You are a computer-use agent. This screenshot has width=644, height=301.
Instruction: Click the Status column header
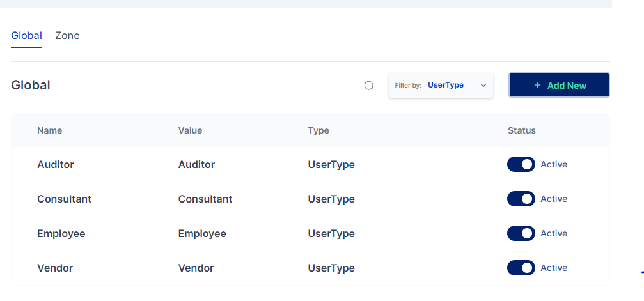tap(521, 130)
